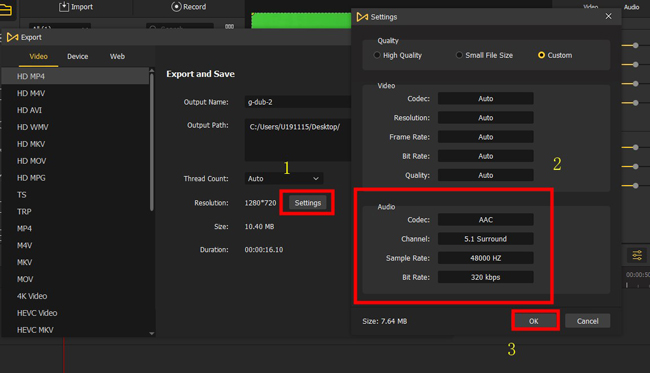The image size is (650, 373).
Task: Click OK in the Settings dialog
Action: tap(534, 321)
